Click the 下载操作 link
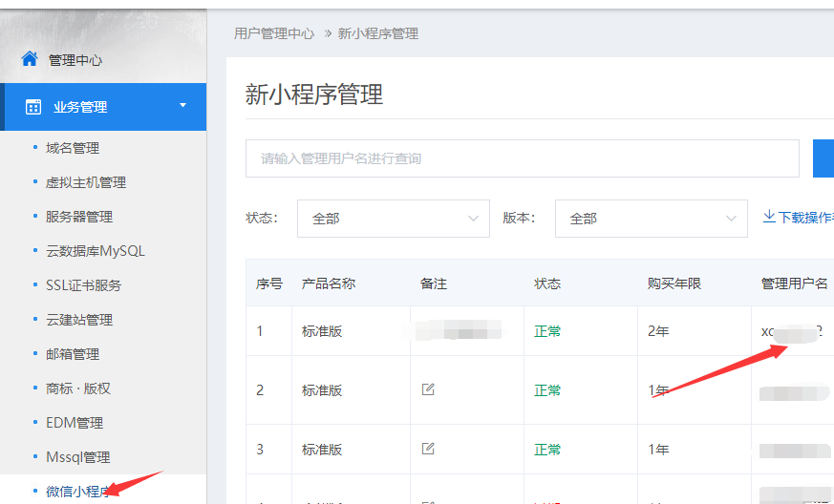834x504 pixels. [x=805, y=218]
